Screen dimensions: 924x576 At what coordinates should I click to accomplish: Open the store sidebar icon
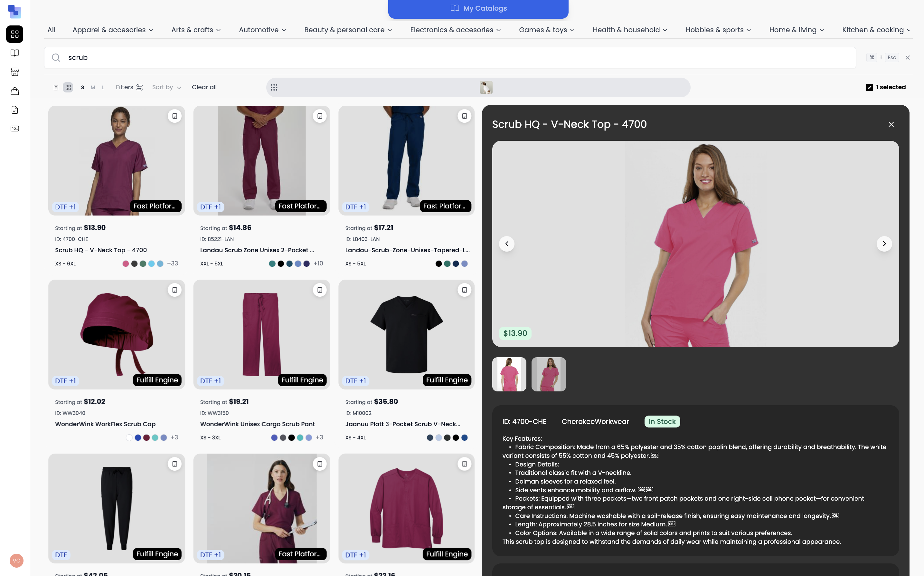15,72
